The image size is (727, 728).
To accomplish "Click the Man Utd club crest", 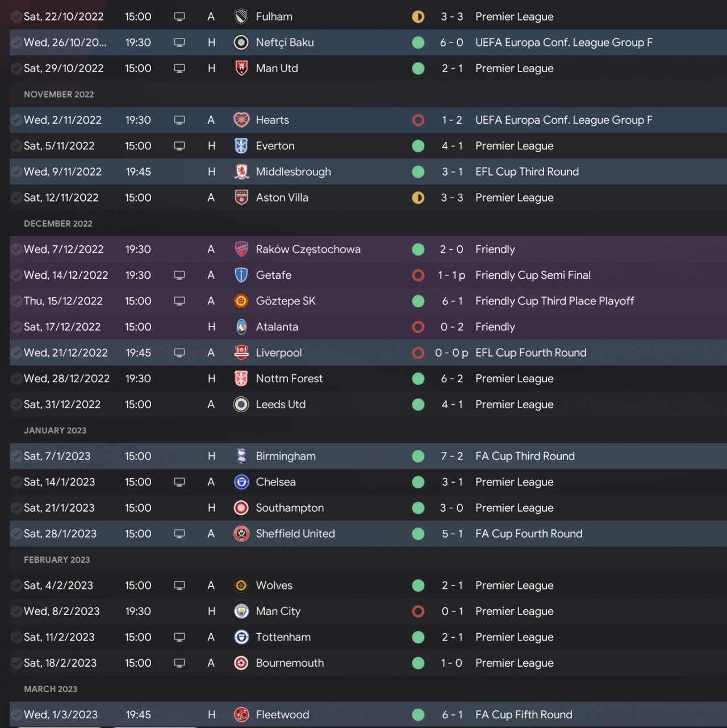I will click(x=241, y=69).
